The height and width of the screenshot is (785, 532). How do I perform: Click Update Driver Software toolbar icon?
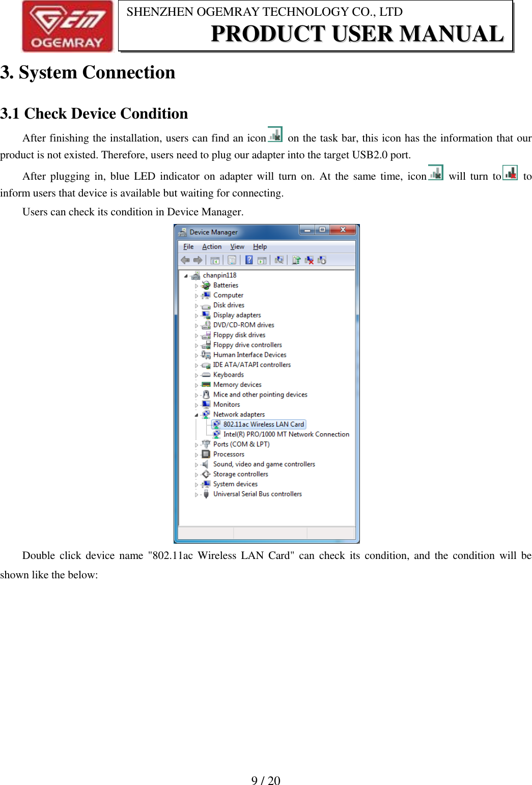point(296,260)
